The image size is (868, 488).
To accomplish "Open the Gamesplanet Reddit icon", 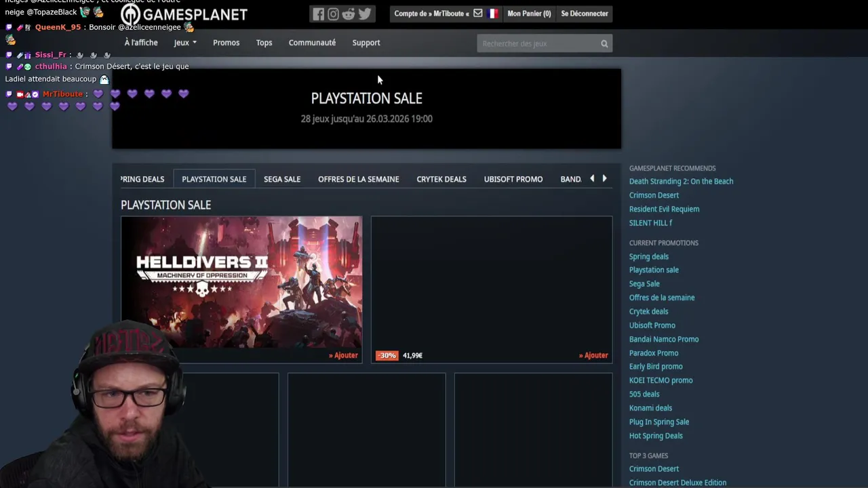I will [349, 14].
